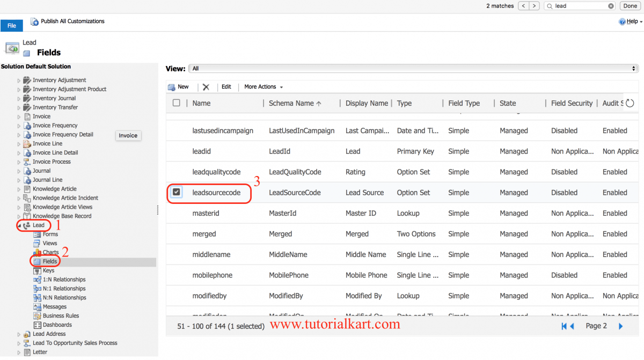The height and width of the screenshot is (360, 644).
Task: Click the Edit button on the toolbar
Action: tap(226, 86)
